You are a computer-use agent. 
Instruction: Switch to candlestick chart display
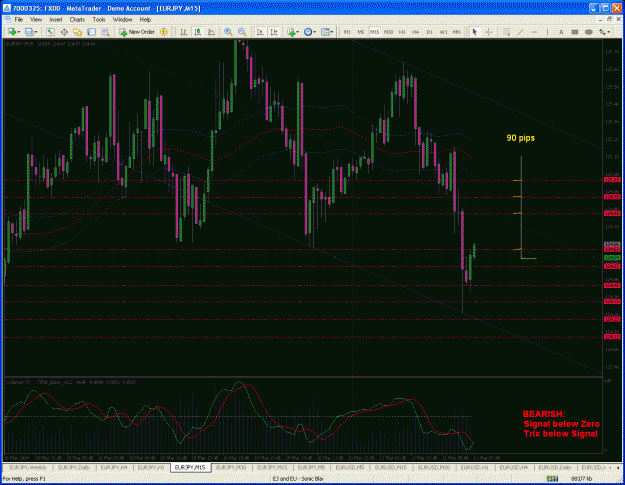[x=198, y=32]
